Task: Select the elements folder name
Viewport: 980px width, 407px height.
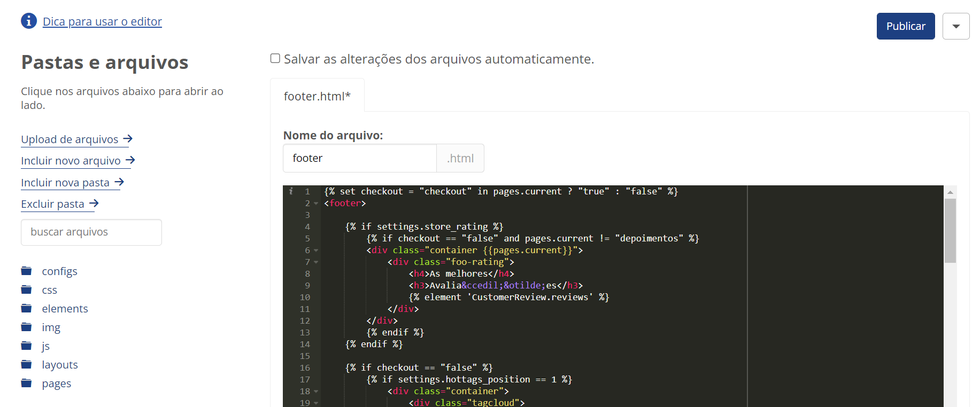Action: tap(65, 309)
